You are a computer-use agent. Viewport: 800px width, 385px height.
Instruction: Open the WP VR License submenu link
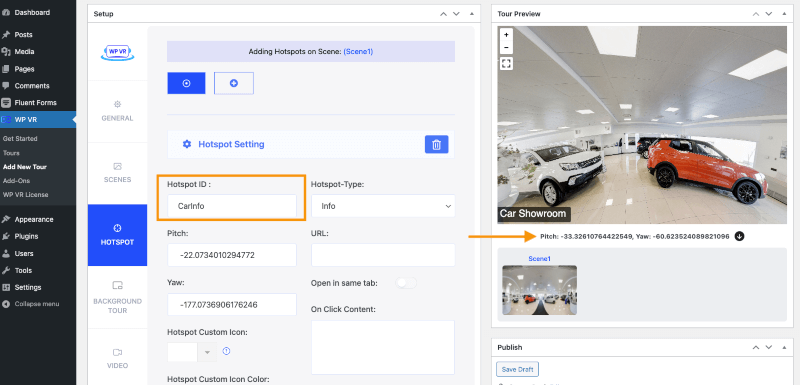coord(26,195)
